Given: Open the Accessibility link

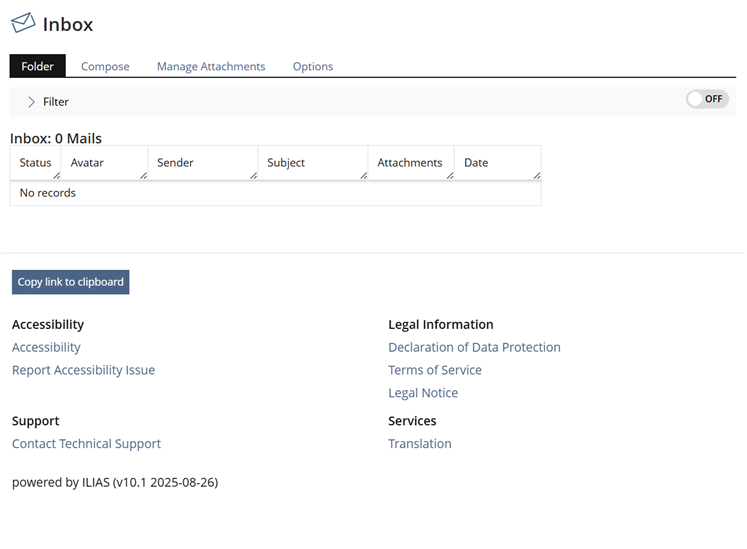Looking at the screenshot, I should tap(46, 347).
